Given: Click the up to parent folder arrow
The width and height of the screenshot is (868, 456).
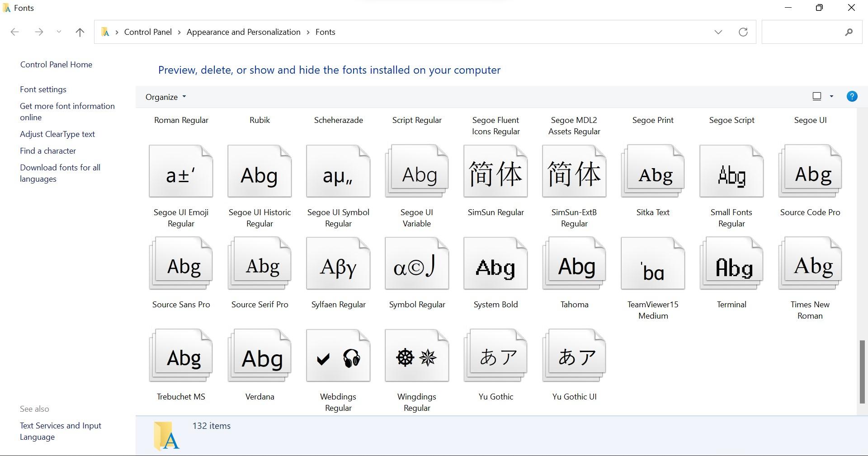Looking at the screenshot, I should 80,32.
